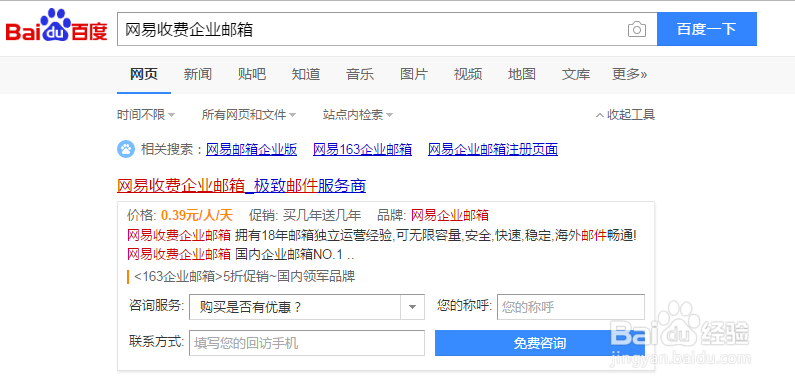795x386 pixels.
Task: Click the Baidu logo
Action: click(56, 26)
